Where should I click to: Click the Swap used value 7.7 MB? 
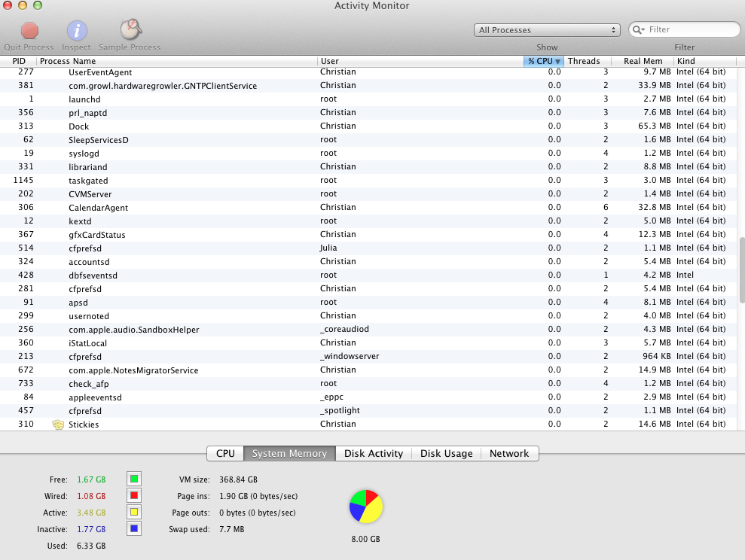tap(231, 528)
